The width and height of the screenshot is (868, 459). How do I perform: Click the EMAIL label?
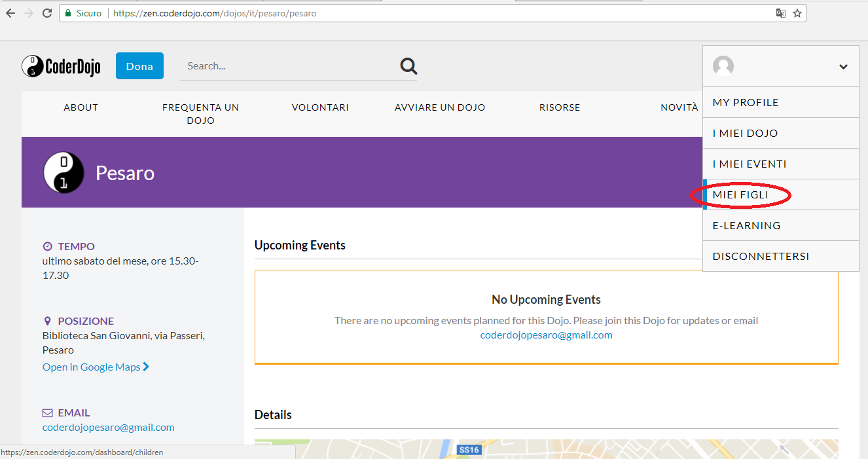coord(74,413)
